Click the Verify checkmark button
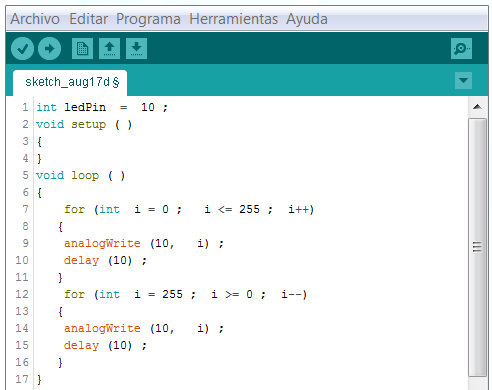The image size is (492, 390). [x=22, y=49]
